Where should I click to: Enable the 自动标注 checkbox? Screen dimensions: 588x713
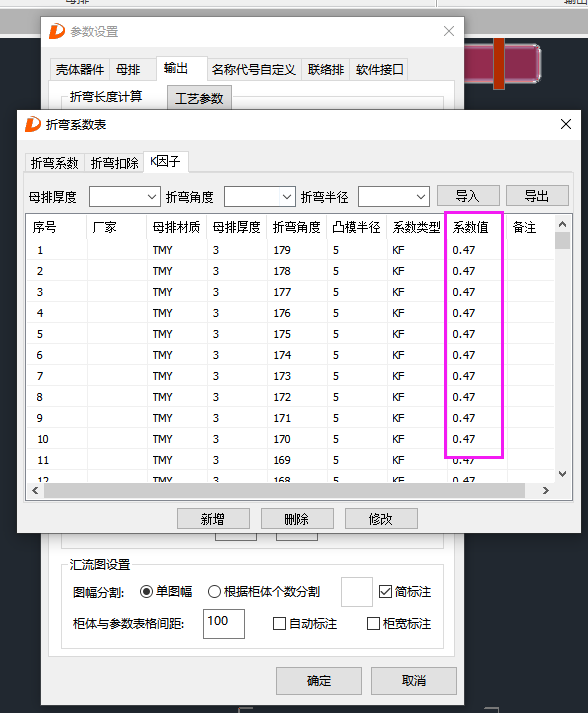(x=279, y=623)
